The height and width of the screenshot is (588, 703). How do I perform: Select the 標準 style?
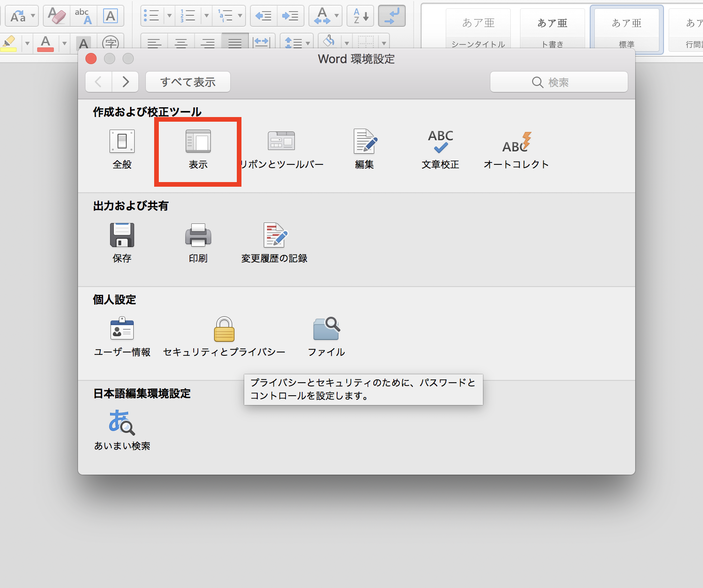[627, 30]
